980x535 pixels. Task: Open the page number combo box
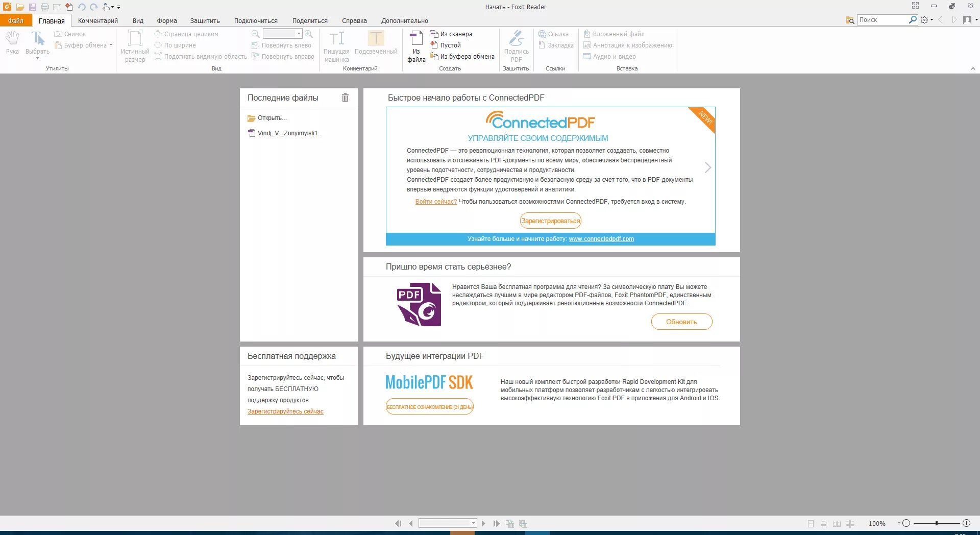pos(448,523)
